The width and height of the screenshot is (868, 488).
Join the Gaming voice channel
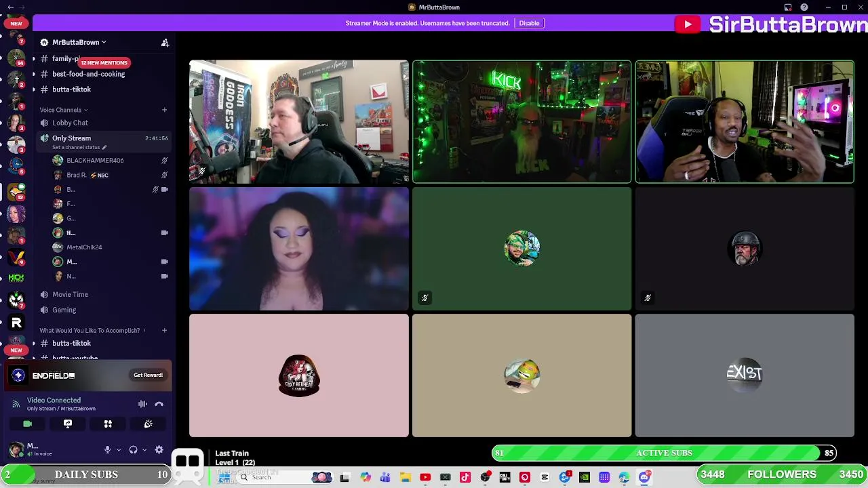coord(64,310)
